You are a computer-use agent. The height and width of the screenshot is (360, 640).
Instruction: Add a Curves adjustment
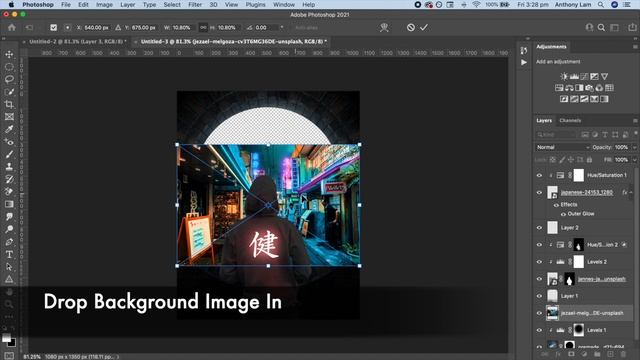click(x=584, y=76)
